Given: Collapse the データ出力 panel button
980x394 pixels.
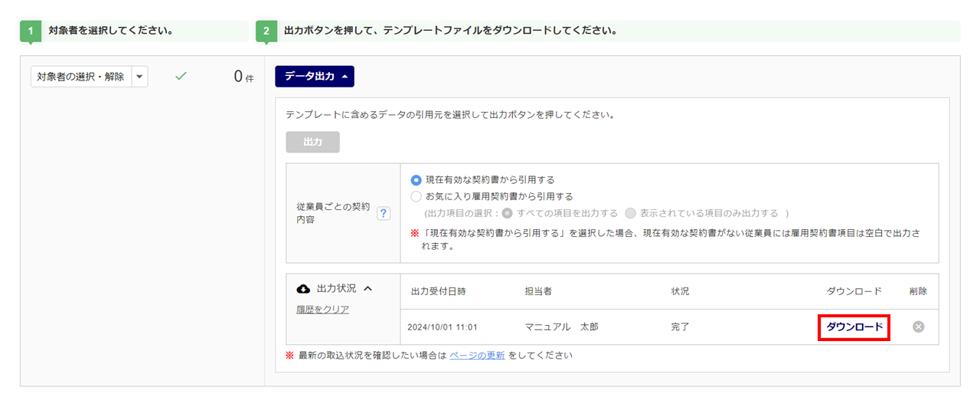Looking at the screenshot, I should pos(315,76).
